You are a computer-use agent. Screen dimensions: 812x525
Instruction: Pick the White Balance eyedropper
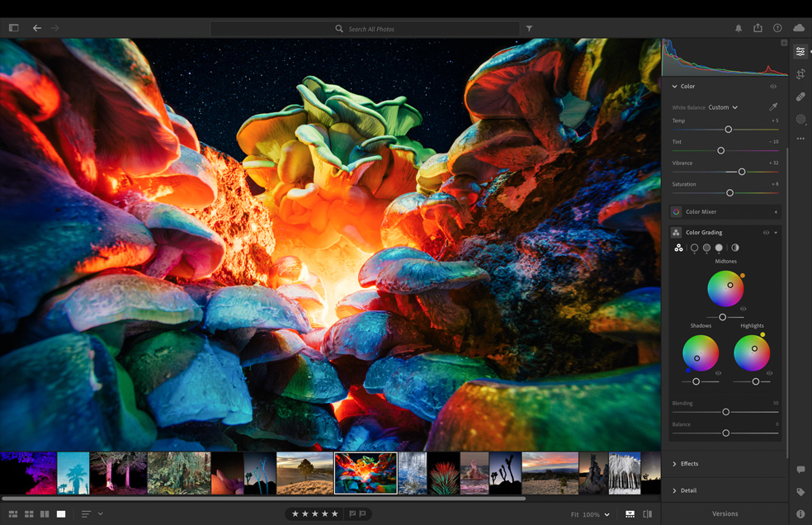click(x=773, y=107)
